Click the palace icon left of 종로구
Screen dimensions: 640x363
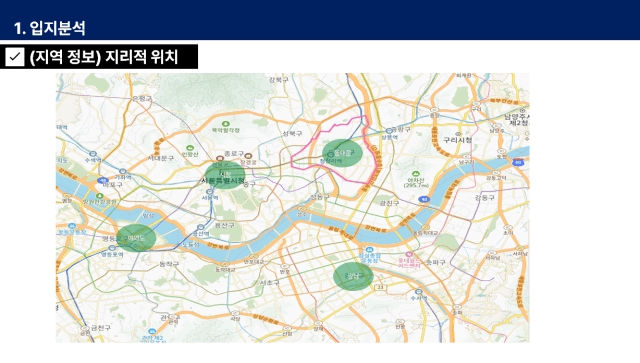pyautogui.click(x=220, y=158)
